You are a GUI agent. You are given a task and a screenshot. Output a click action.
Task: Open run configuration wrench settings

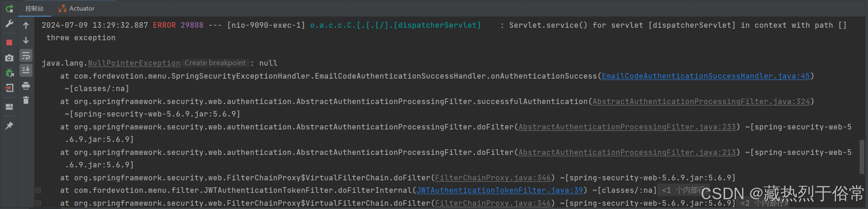pos(9,24)
